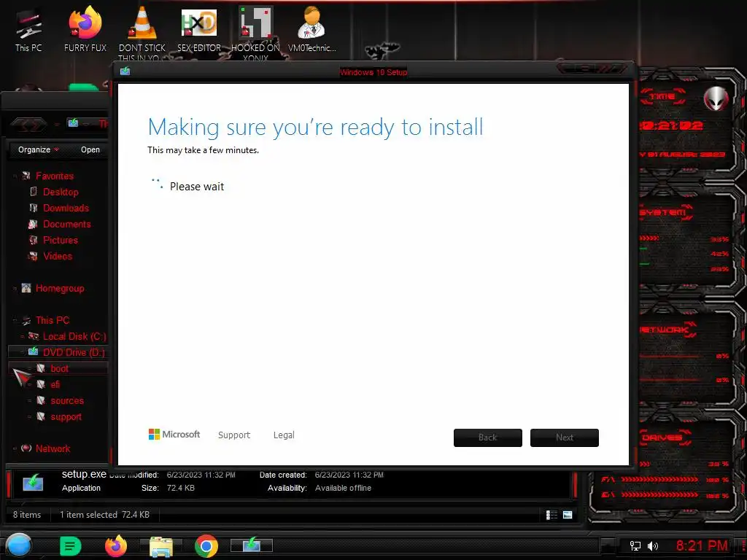Click the setup.exe file icon in details pane
The width and height of the screenshot is (747, 560).
[33, 483]
